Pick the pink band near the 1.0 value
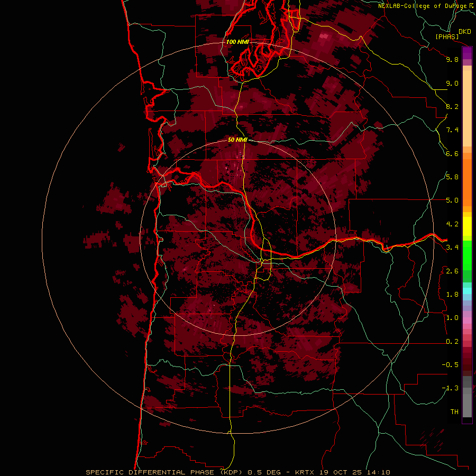Image resolution: width=476 pixels, height=476 pixels. [467, 321]
